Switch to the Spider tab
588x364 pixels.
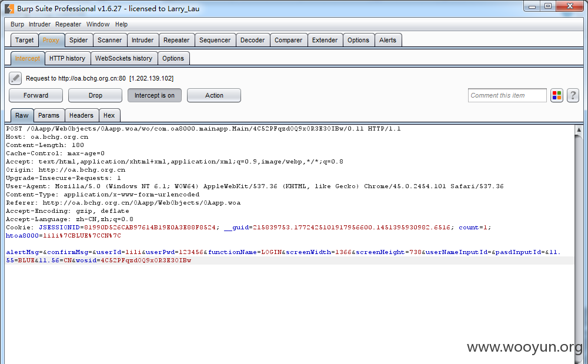coord(78,40)
